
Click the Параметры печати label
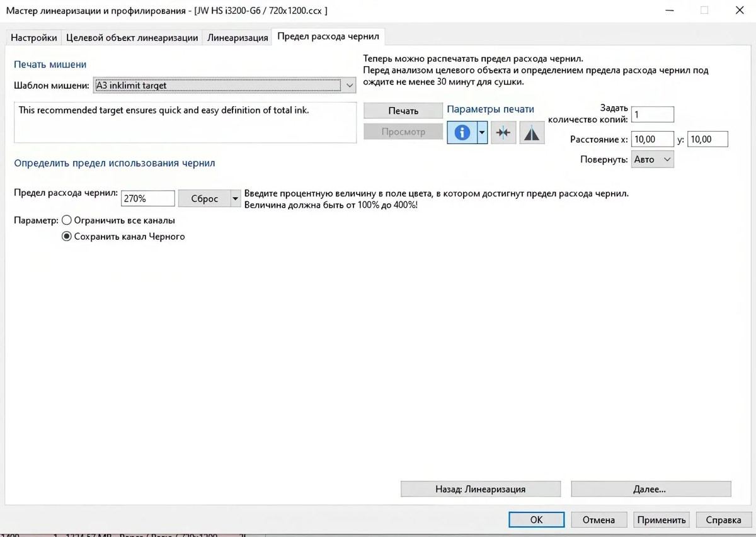tap(491, 109)
